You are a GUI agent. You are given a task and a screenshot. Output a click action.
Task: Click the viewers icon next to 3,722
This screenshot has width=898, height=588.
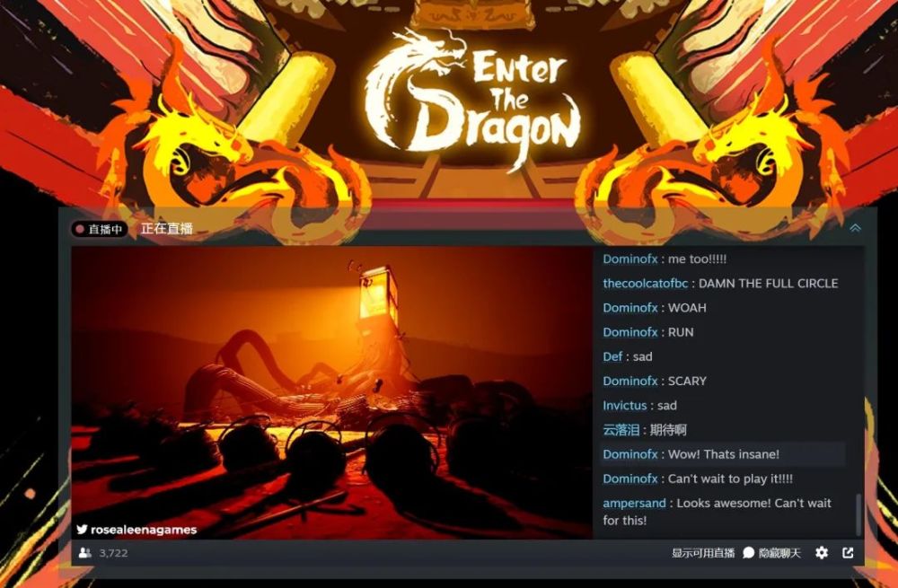pyautogui.click(x=85, y=553)
